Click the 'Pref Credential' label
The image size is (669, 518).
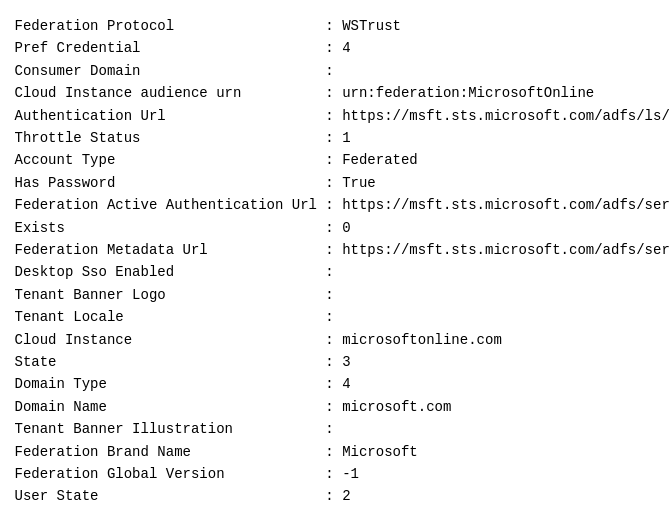point(77,48)
